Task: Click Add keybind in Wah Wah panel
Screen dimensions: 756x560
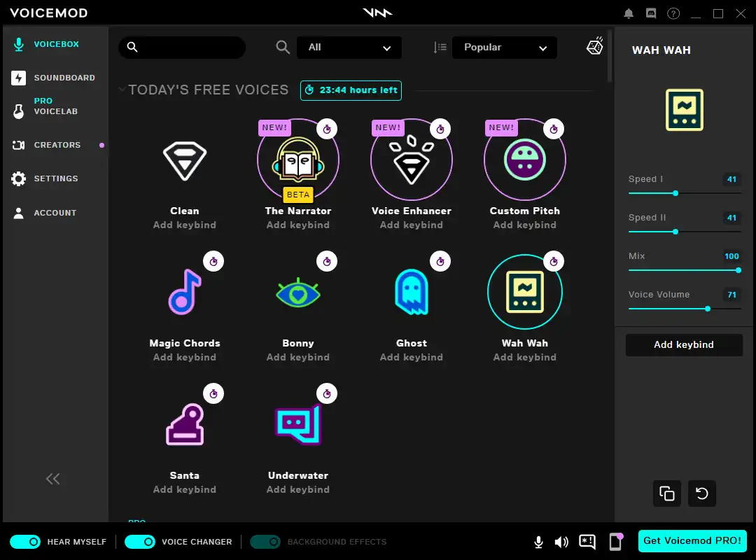Action: pos(684,345)
